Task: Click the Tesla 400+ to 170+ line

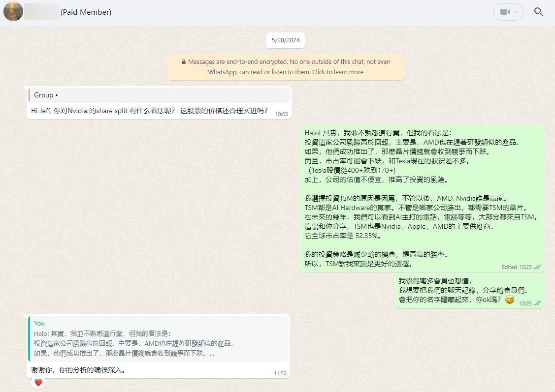Action: click(352, 170)
